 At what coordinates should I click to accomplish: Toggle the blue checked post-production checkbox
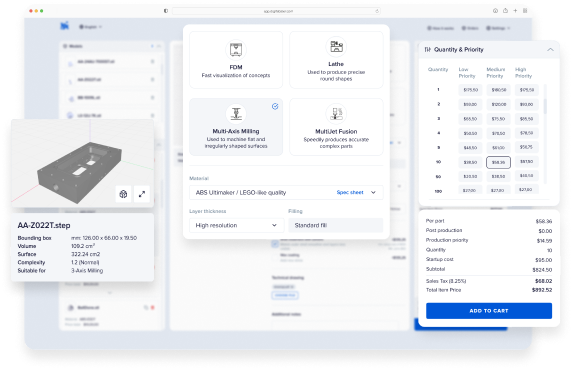275,244
